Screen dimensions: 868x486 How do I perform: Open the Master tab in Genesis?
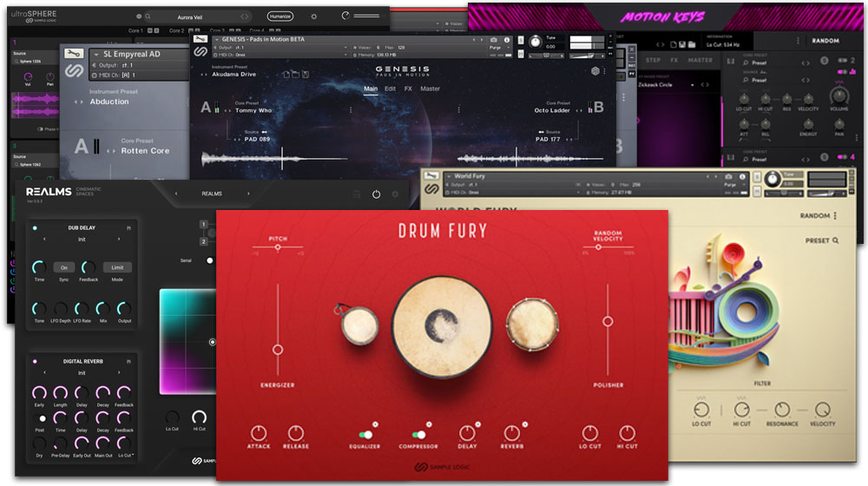(x=431, y=89)
